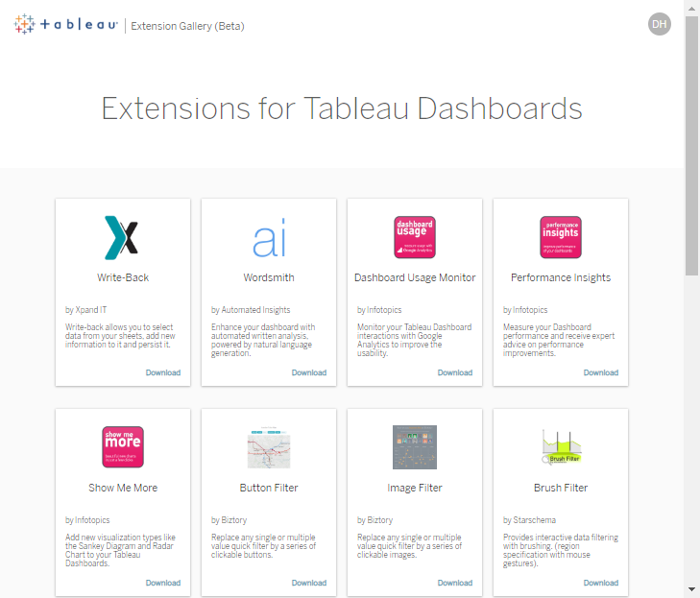The image size is (700, 598).
Task: Click the Brush Filter extension icon
Action: [561, 447]
